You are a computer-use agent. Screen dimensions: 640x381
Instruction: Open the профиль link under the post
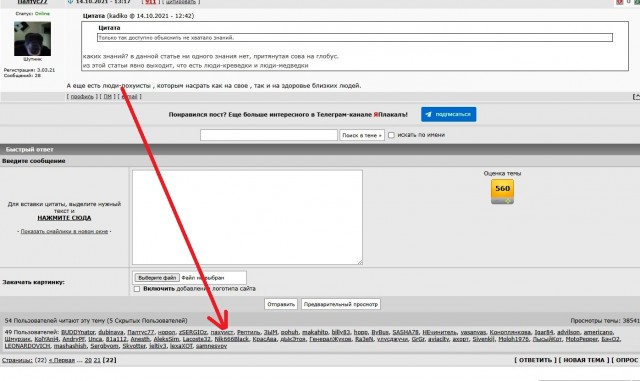click(82, 97)
